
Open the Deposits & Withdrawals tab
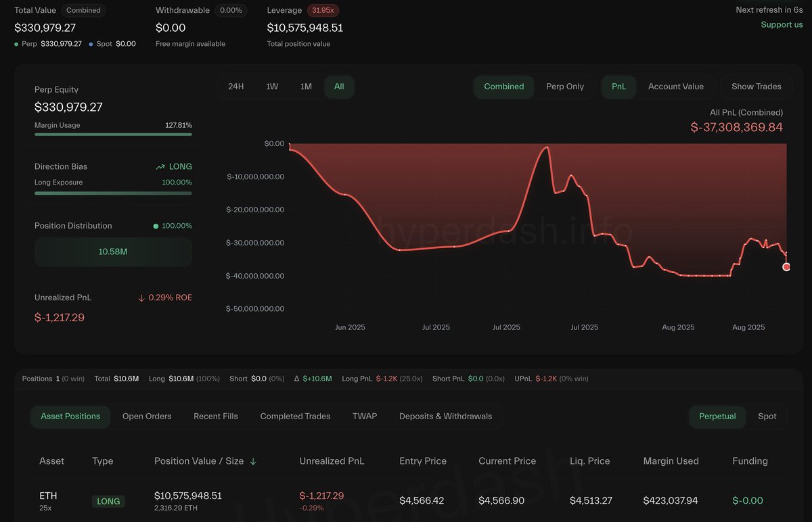click(x=445, y=417)
